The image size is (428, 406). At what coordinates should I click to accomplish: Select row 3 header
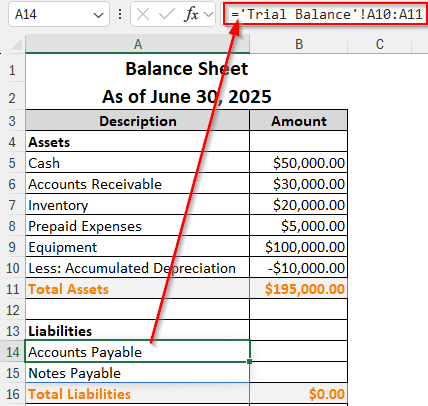point(12,121)
